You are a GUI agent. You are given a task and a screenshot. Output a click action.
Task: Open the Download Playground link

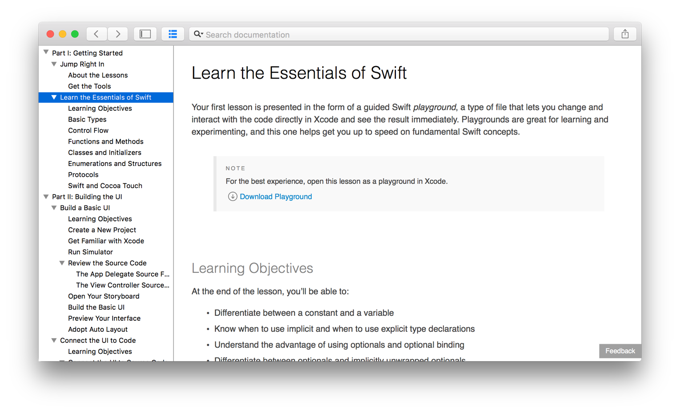(276, 197)
